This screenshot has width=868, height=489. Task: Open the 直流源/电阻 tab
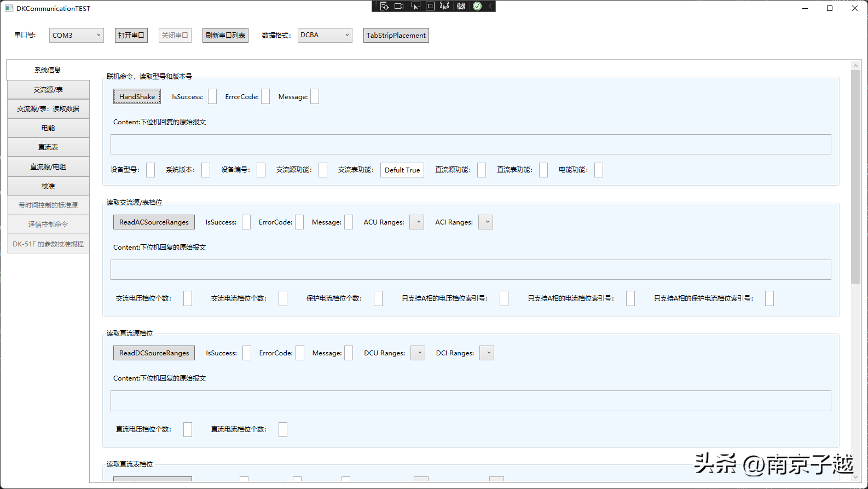(48, 167)
